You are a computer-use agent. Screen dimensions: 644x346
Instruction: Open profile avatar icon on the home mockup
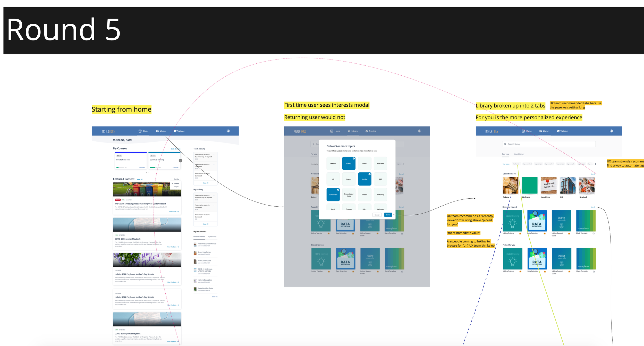pos(228,131)
